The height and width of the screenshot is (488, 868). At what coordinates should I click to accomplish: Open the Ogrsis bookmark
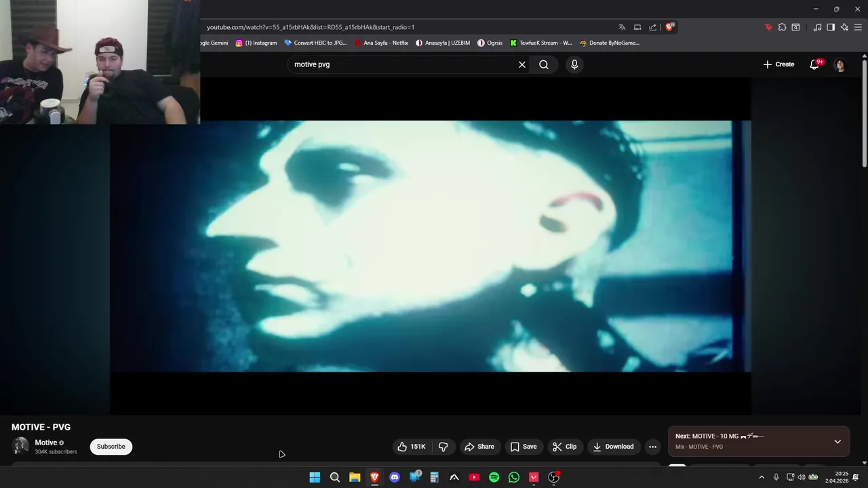[x=490, y=43]
